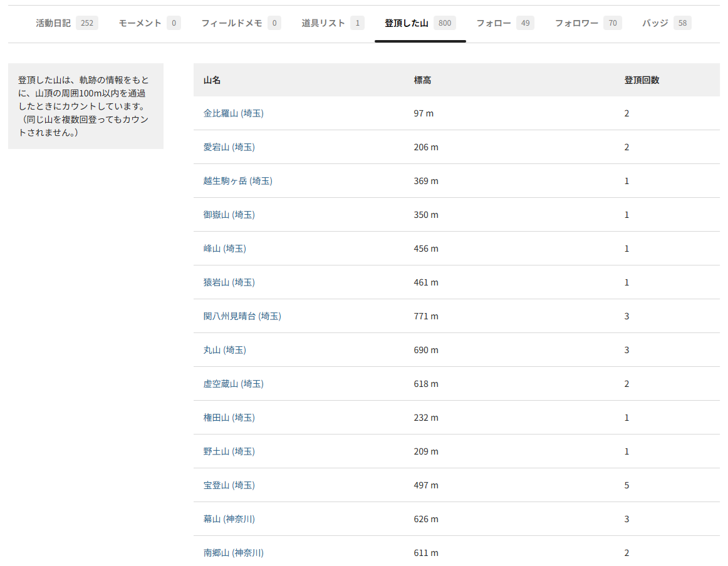Open the フォロワー tab
The height and width of the screenshot is (566, 728).
588,23
